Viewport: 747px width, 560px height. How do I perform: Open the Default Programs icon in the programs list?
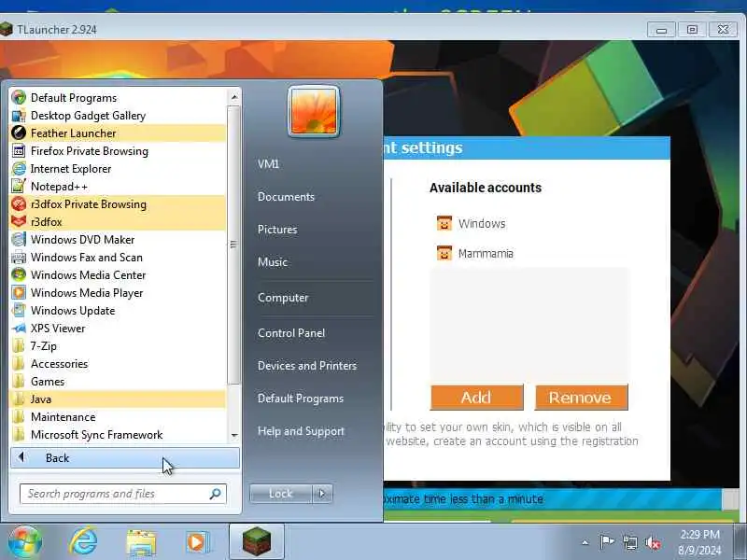[x=19, y=98]
